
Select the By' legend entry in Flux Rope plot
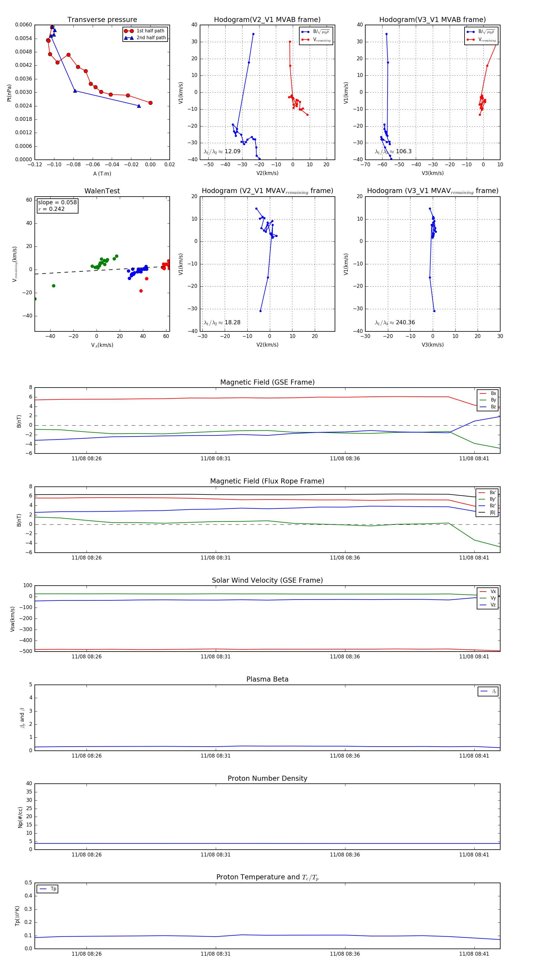(x=487, y=499)
